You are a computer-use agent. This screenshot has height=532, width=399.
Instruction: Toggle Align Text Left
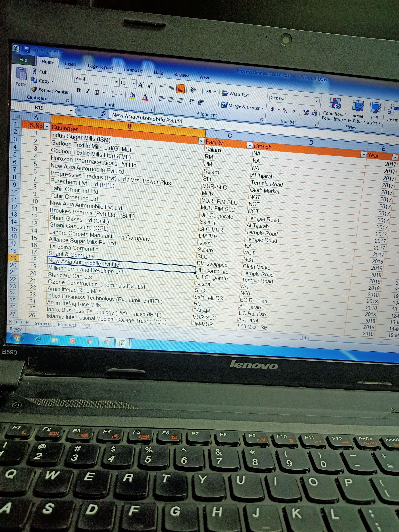click(x=162, y=99)
